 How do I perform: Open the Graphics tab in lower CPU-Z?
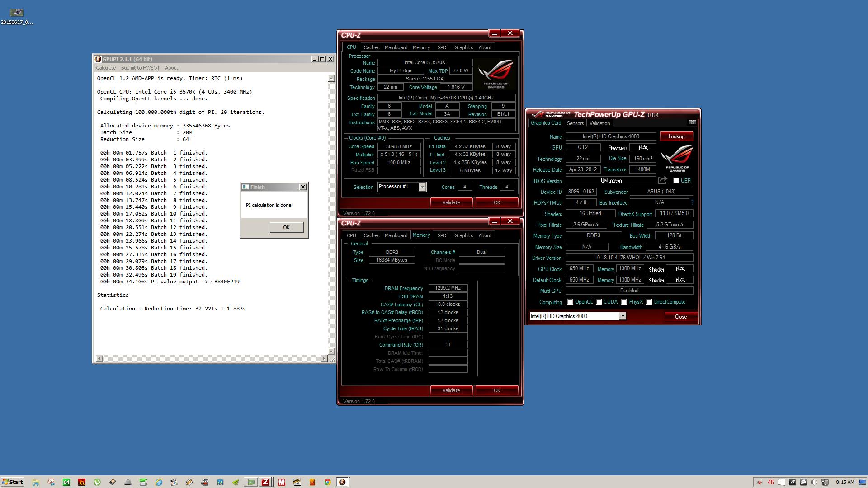(463, 235)
